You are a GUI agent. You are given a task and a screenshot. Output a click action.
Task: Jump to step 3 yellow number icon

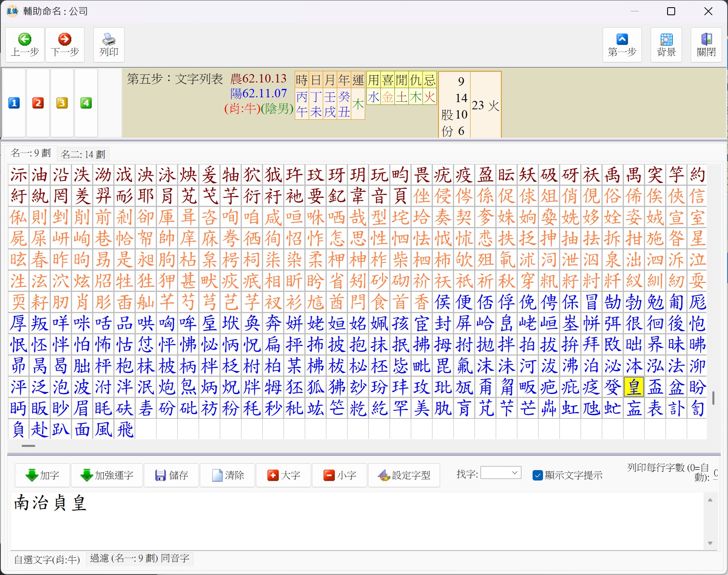coord(62,103)
